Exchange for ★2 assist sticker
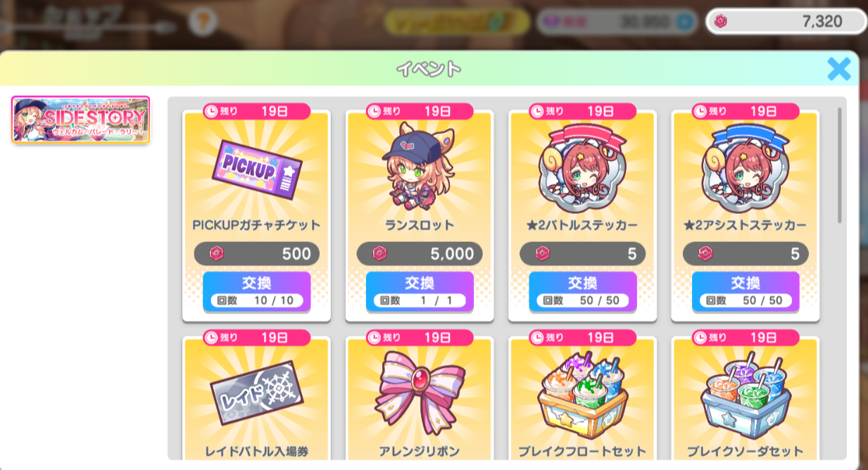 point(746,291)
